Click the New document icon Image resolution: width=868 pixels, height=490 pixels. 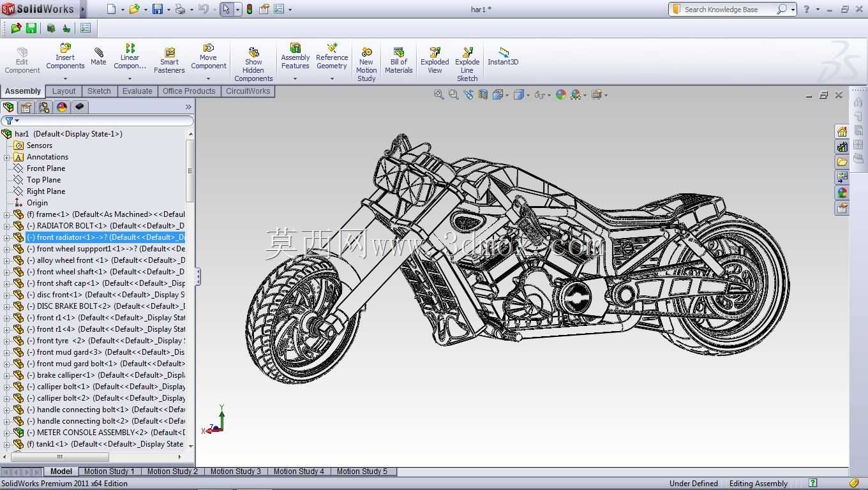[111, 9]
